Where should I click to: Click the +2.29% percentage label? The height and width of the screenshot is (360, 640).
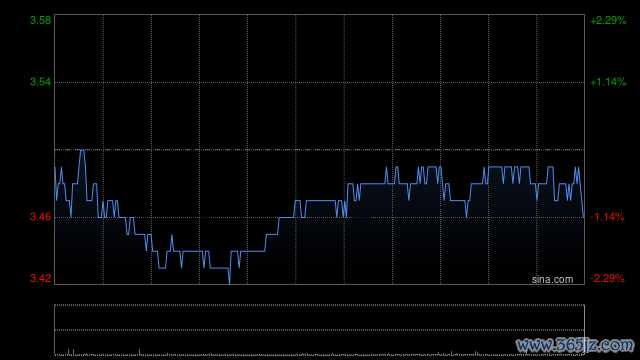tap(608, 20)
